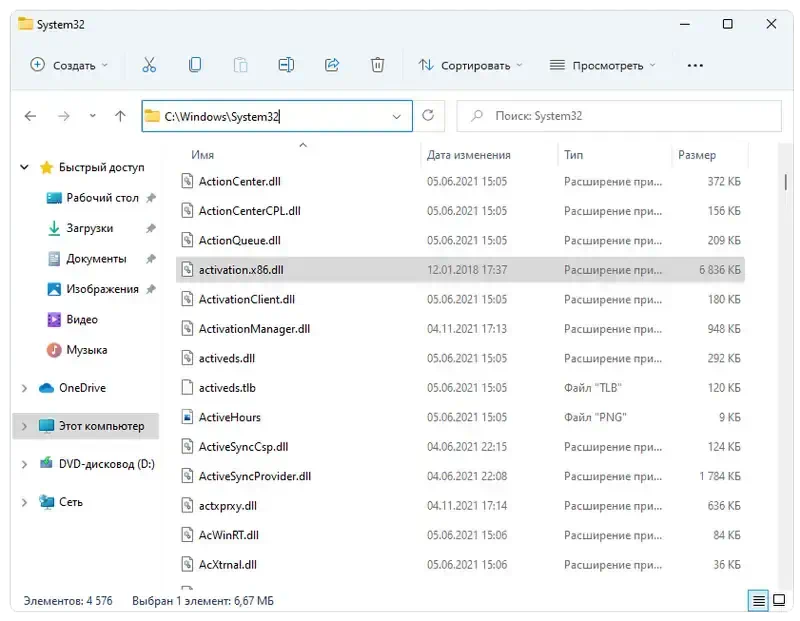Image resolution: width=800 pixels, height=621 pixels.
Task: Switch to large thumbnails view icon
Action: pos(780,601)
